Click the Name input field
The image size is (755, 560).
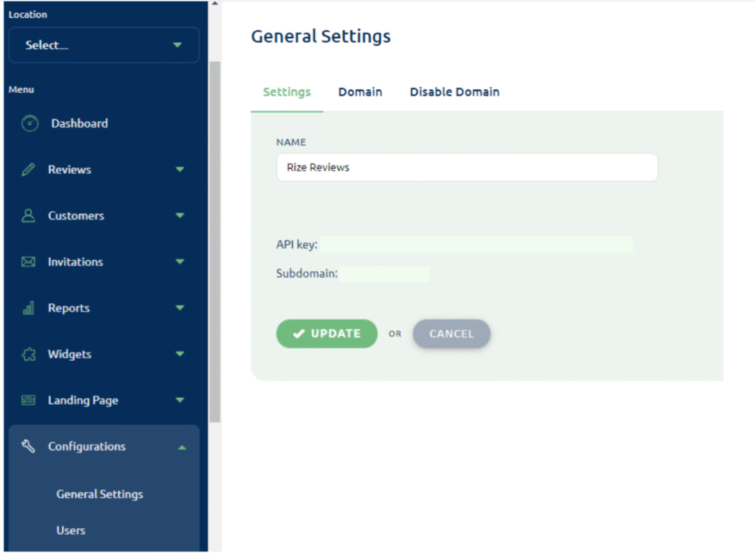tap(467, 167)
